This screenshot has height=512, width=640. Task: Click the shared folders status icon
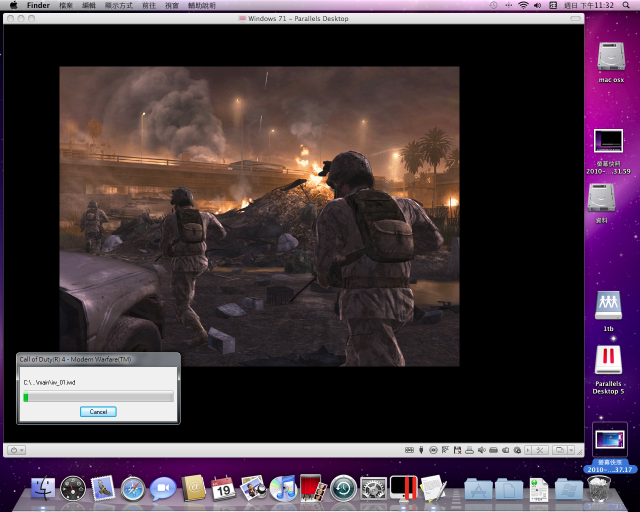coord(505,450)
